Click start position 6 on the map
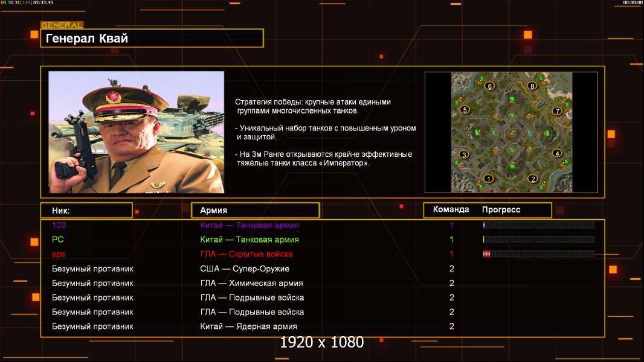Viewport: 644px width, 362px height. 489,86
